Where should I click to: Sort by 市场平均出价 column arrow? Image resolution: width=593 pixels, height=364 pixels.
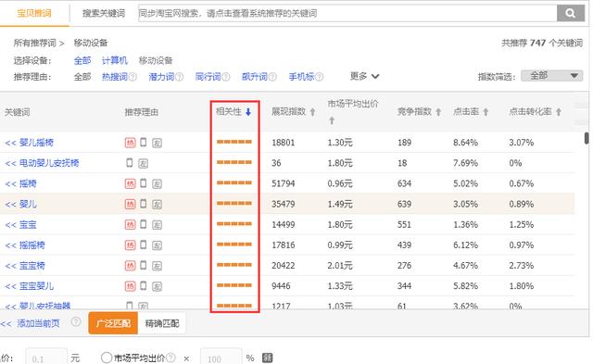coord(332,120)
